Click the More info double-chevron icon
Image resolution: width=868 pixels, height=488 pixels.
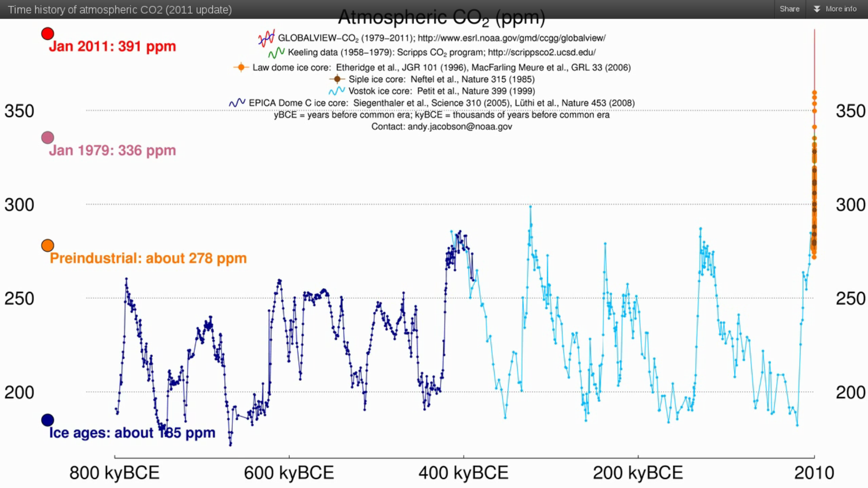pos(817,9)
